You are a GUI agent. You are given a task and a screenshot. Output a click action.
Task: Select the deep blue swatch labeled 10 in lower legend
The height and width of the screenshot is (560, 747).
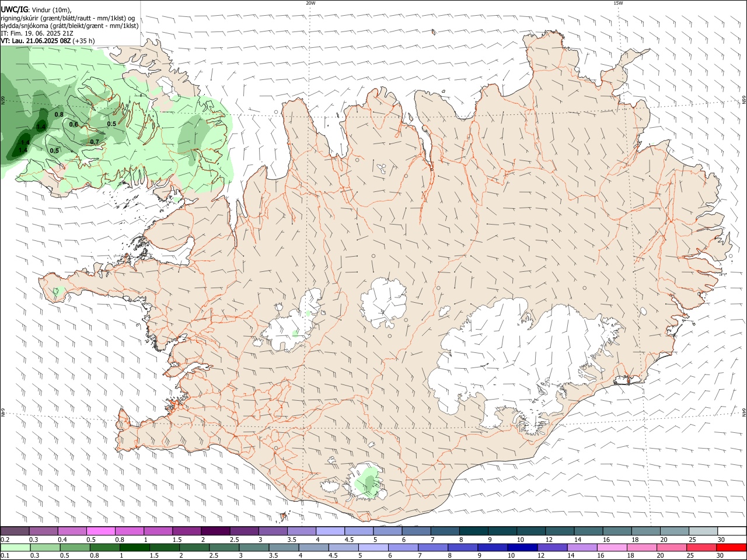[522, 547]
